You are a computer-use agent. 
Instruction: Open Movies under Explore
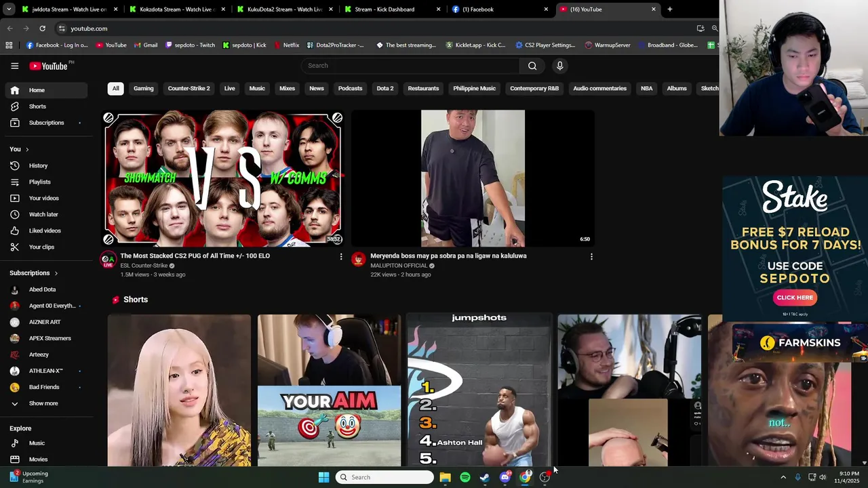click(46, 459)
